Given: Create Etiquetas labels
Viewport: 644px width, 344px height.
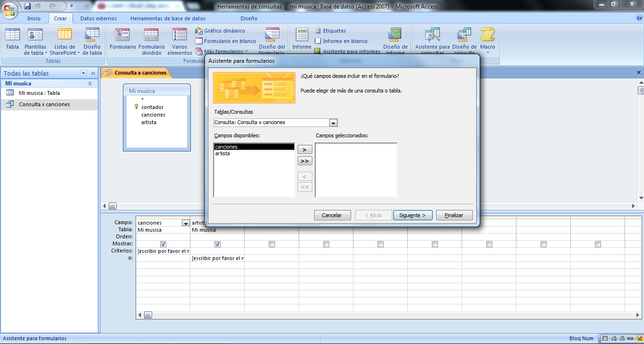Looking at the screenshot, I should pos(330,31).
